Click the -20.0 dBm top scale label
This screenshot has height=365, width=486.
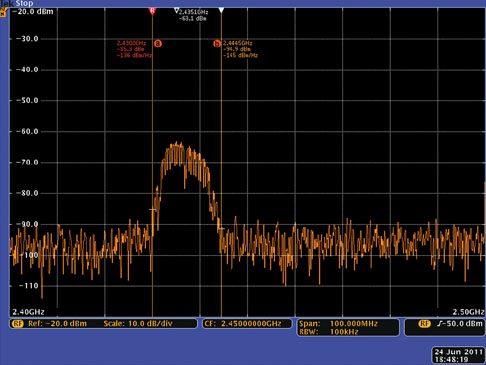coord(32,12)
